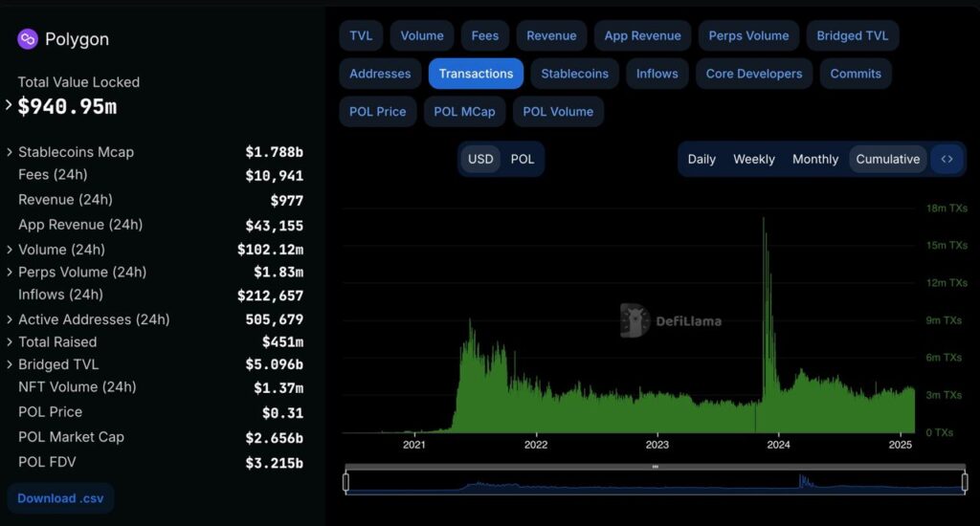
Task: Click the right range slider handle
Action: [965, 482]
